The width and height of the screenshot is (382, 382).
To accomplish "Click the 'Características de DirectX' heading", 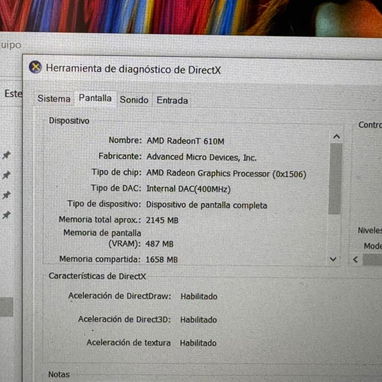I will point(97,276).
